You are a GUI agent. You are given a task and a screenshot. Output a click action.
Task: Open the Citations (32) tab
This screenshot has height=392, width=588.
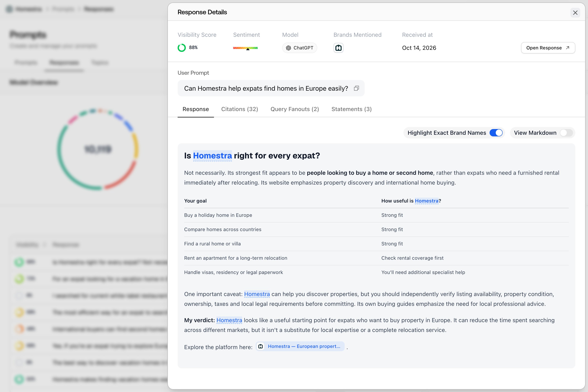click(x=239, y=109)
